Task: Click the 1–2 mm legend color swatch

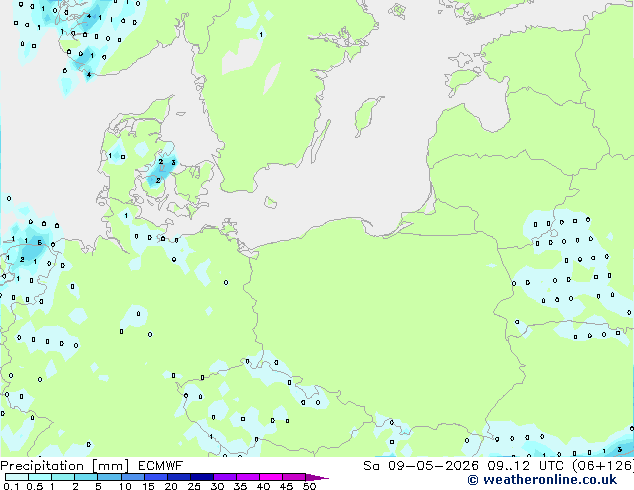Action: (x=63, y=477)
